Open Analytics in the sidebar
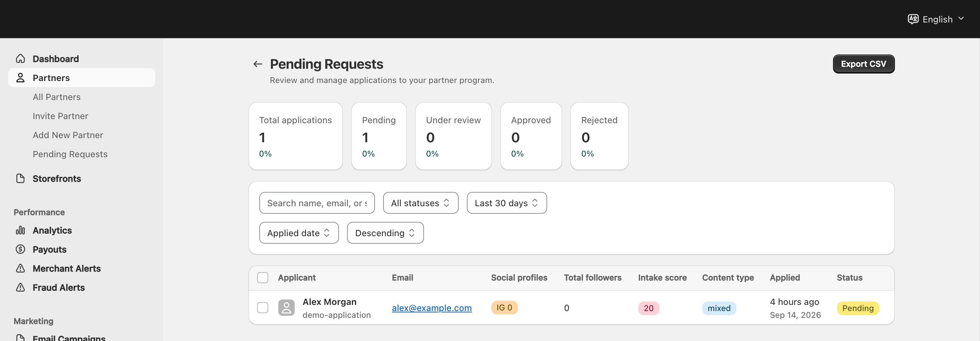Image resolution: width=980 pixels, height=341 pixels. (x=81, y=230)
